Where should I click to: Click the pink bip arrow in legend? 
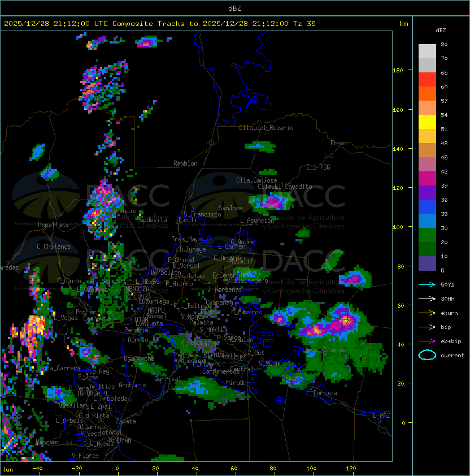click(427, 327)
